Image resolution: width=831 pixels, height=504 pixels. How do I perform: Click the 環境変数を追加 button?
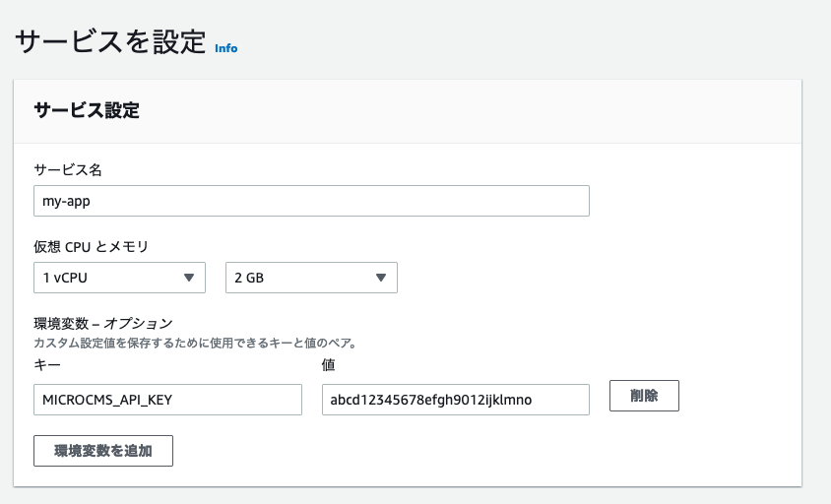(x=103, y=450)
